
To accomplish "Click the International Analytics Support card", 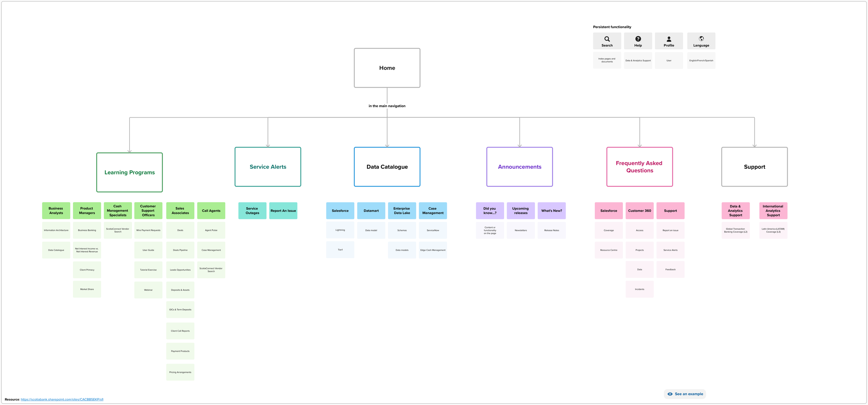I will [773, 211].
